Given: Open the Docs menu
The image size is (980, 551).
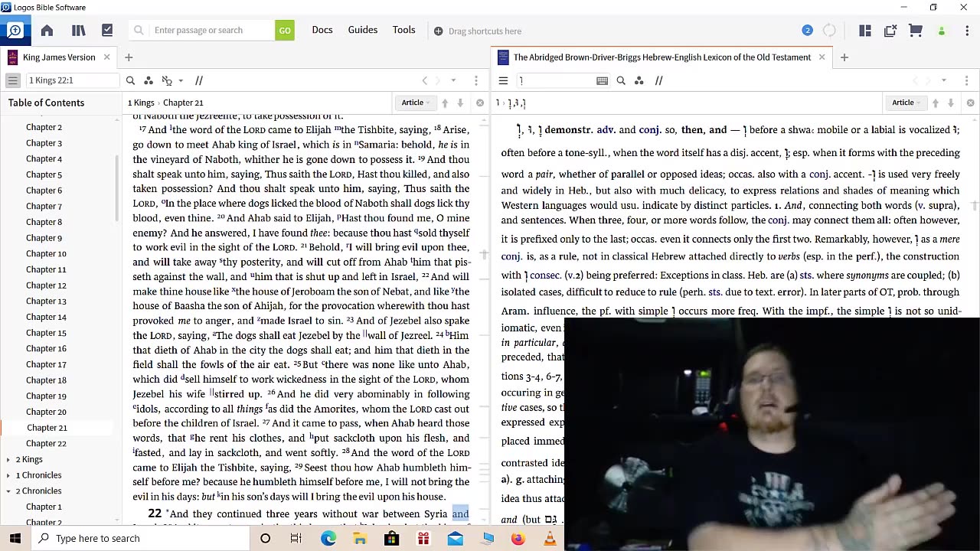Looking at the screenshot, I should pos(322,30).
